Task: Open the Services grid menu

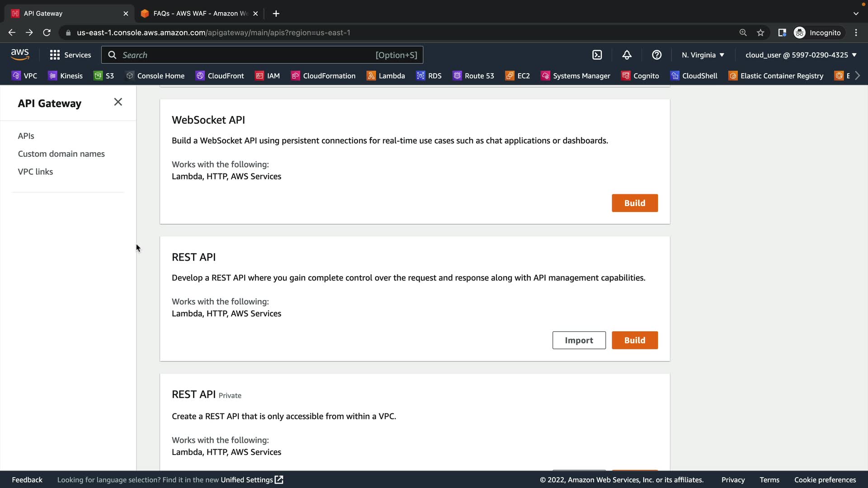Action: coord(70,55)
